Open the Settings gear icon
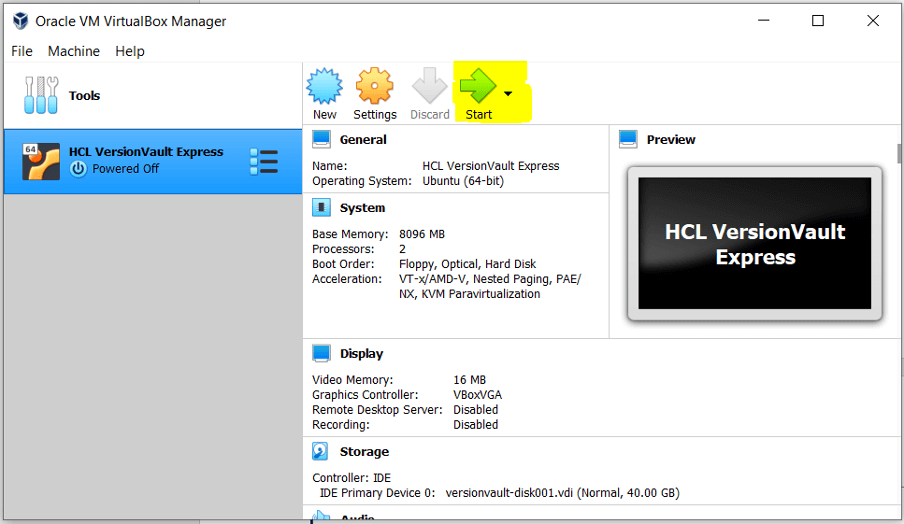The height and width of the screenshot is (524, 904). (x=374, y=86)
